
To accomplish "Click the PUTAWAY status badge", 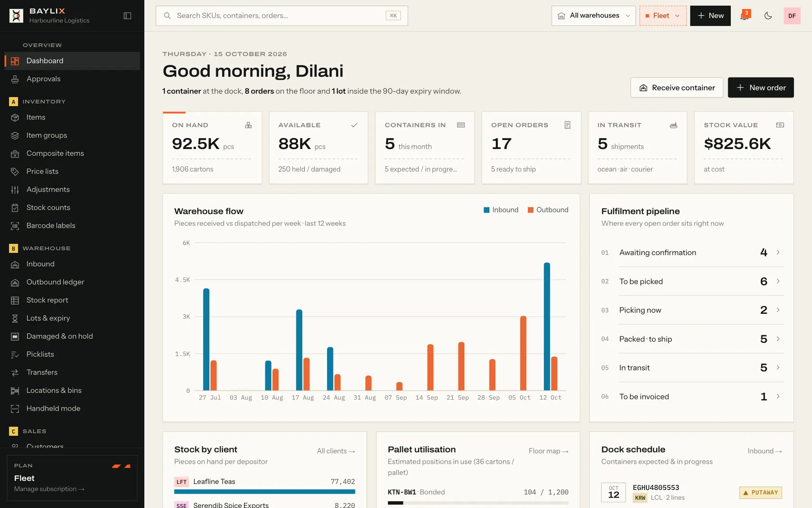I will coord(761,493).
